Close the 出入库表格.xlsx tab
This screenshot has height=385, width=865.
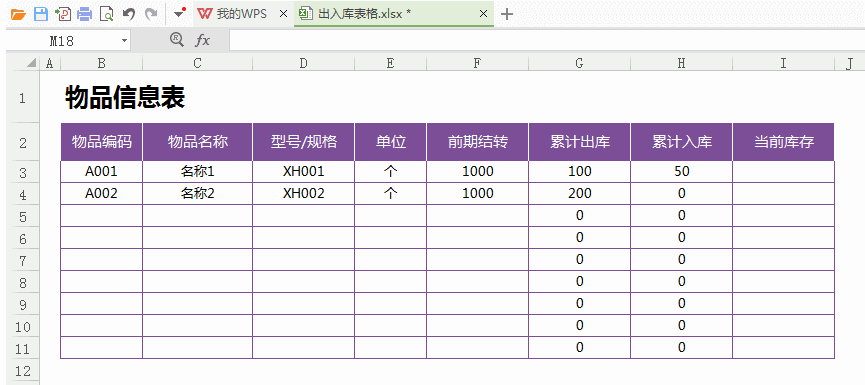[483, 14]
